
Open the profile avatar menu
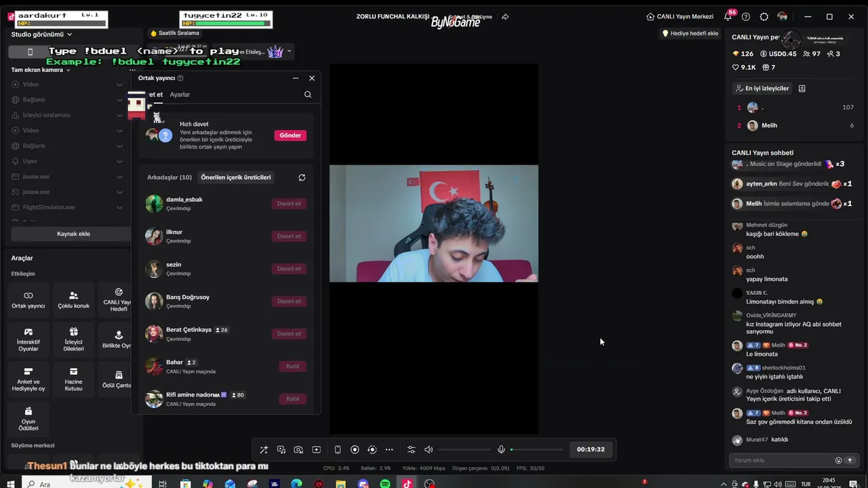point(783,16)
